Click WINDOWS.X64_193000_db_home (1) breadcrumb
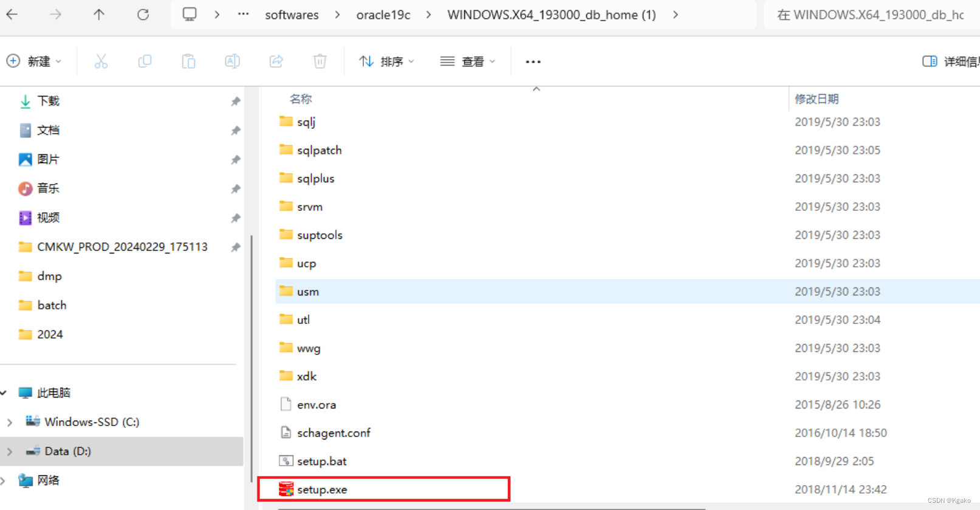 (x=552, y=15)
